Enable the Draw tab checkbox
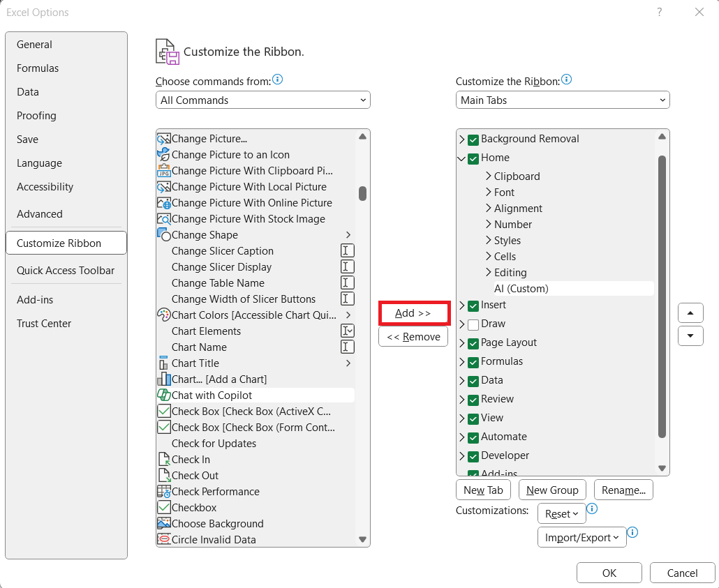Screen dimensions: 719x588 tap(473, 324)
